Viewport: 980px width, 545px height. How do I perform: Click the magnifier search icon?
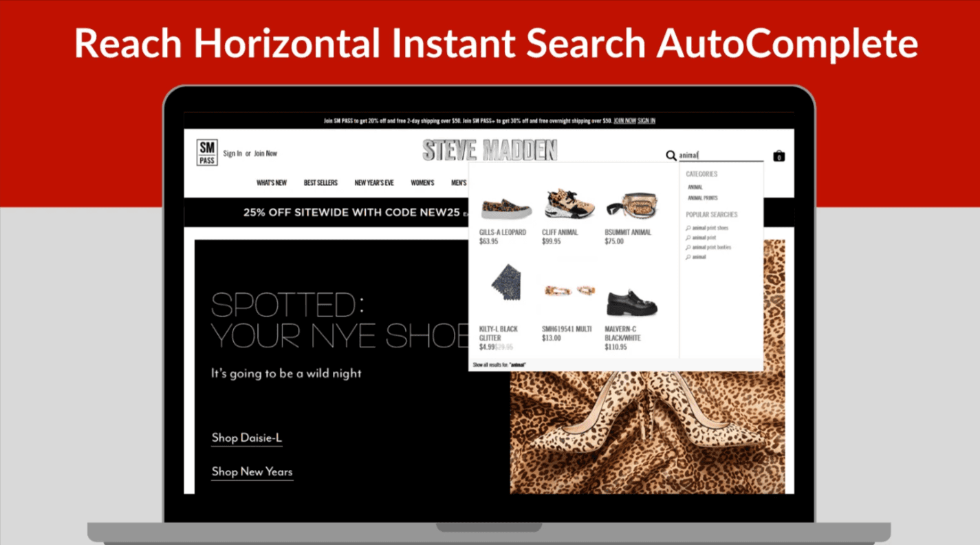(x=671, y=156)
